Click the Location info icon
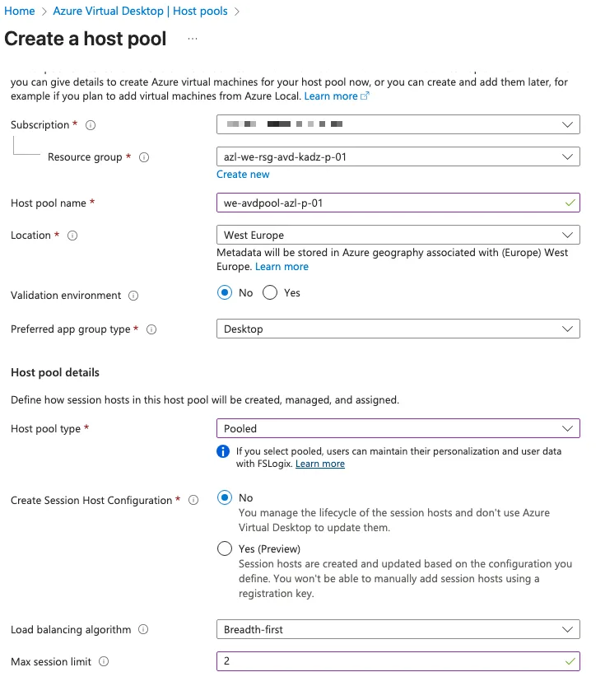 pos(72,236)
